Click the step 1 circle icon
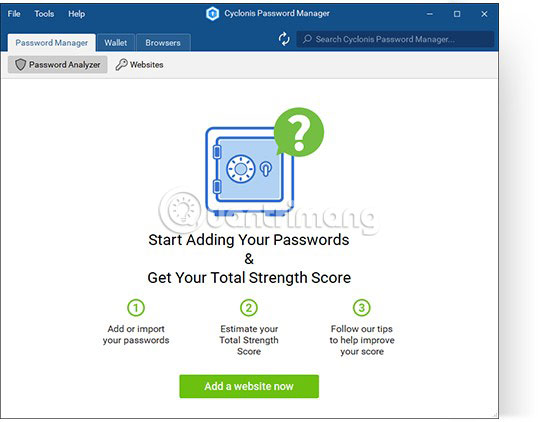 coord(136,308)
